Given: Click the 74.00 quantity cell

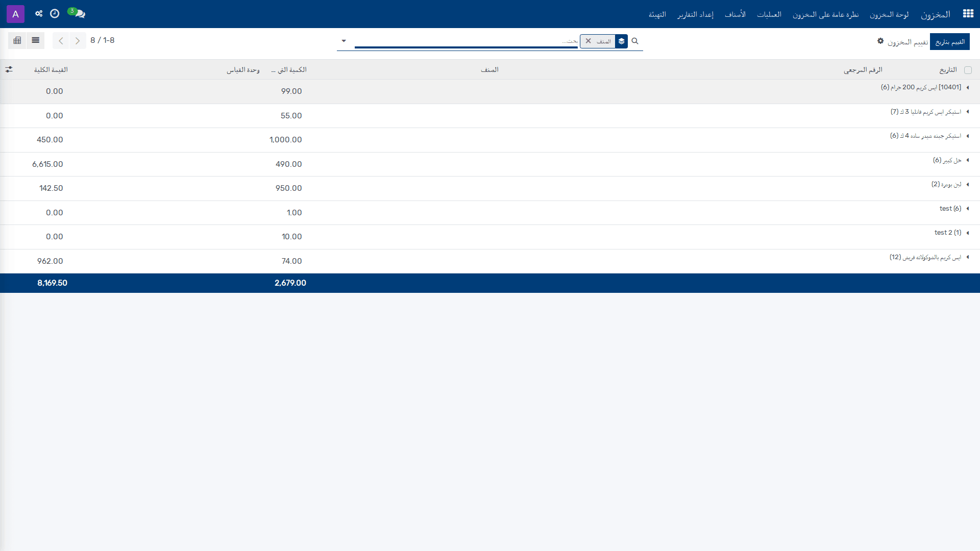Looking at the screenshot, I should coord(292,261).
